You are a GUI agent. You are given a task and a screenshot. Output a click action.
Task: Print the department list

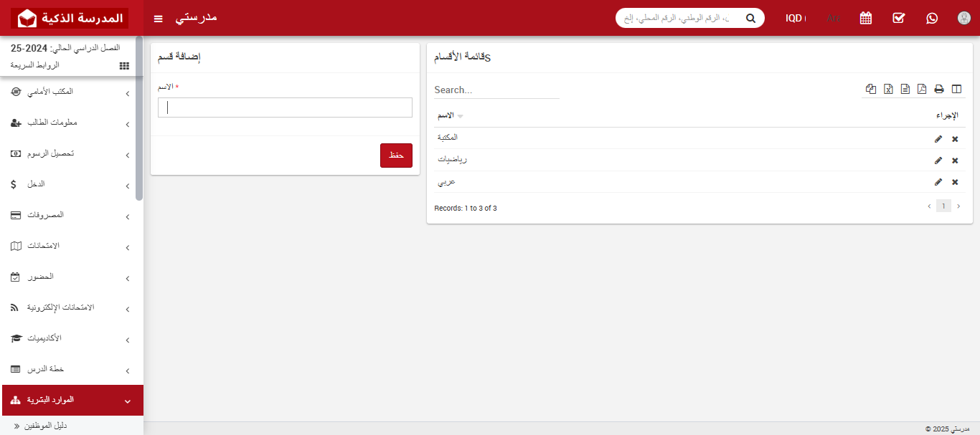(x=938, y=90)
